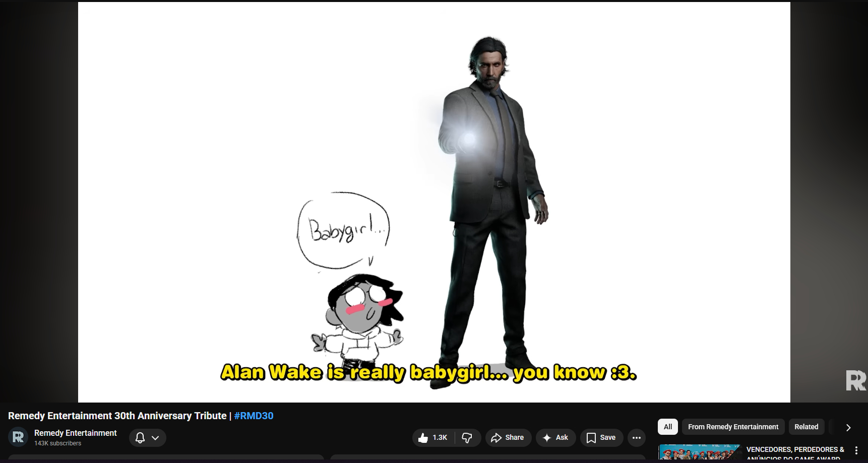Viewport: 868px width, 463px height.
Task: Open the Vencedores, Perdedores video title
Action: pos(795,450)
